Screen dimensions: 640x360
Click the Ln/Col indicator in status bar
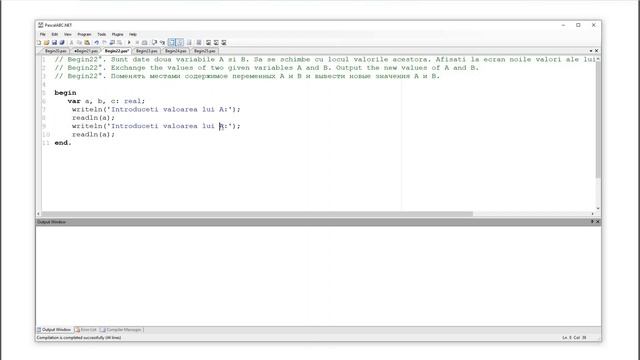tap(574, 338)
